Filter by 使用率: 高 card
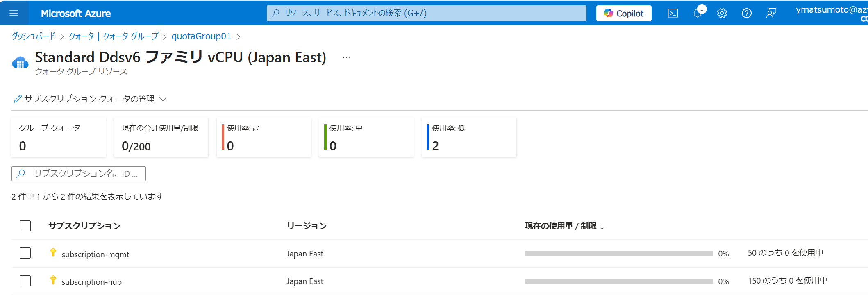Screen dimensions: 868x304 [264, 137]
